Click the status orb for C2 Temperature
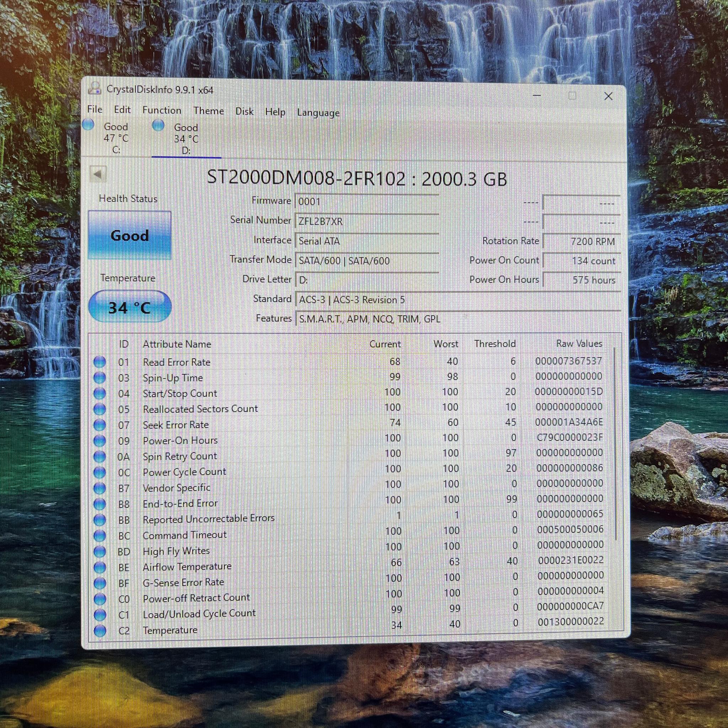 click(100, 631)
